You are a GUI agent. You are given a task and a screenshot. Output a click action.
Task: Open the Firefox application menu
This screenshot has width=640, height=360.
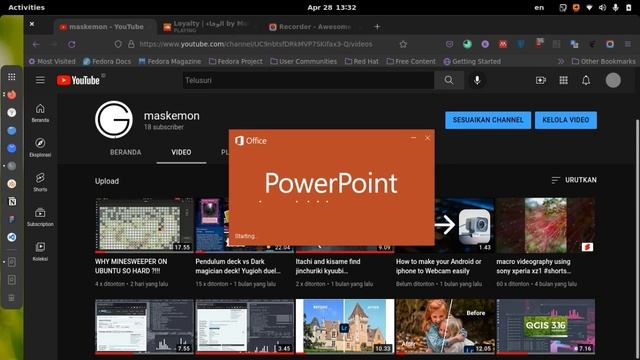pyautogui.click(x=628, y=44)
